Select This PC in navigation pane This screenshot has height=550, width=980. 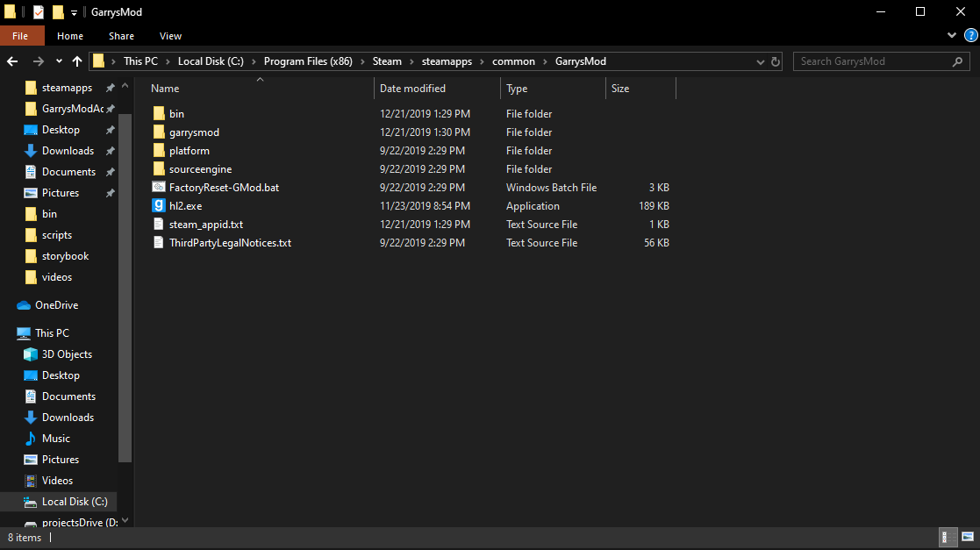tap(43, 333)
